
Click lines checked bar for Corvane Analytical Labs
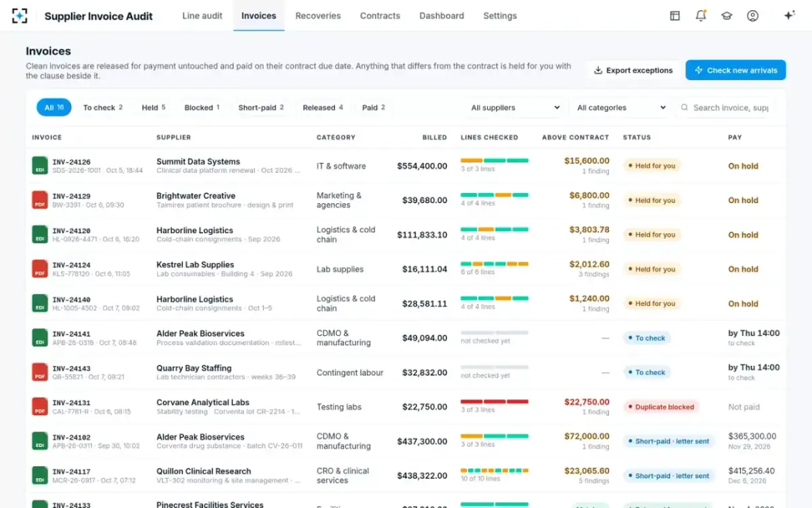click(495, 402)
